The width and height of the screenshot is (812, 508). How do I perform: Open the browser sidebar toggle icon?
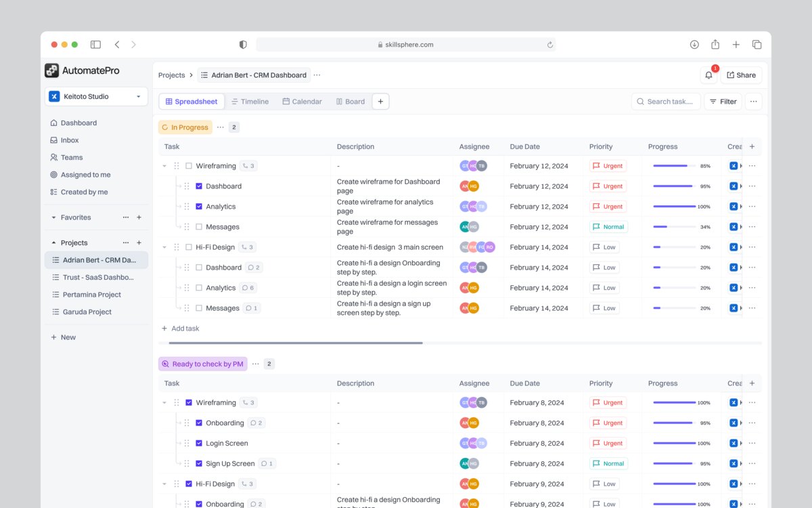pos(95,45)
